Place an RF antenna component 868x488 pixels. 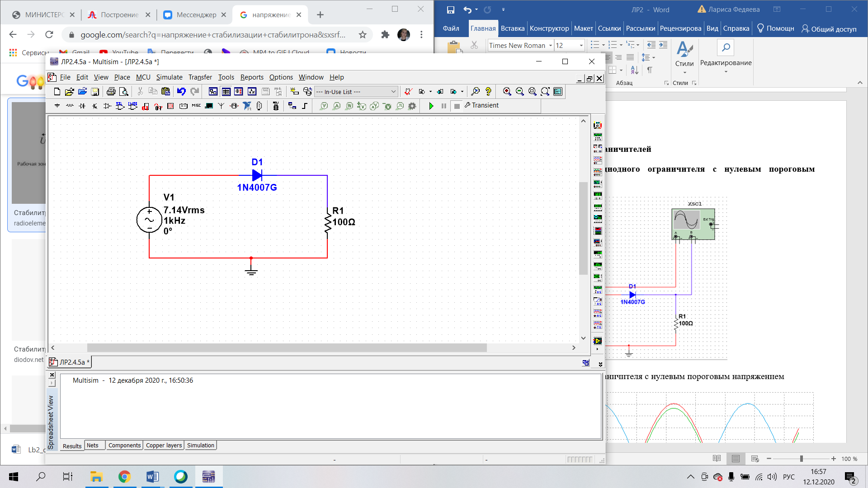[x=221, y=106]
